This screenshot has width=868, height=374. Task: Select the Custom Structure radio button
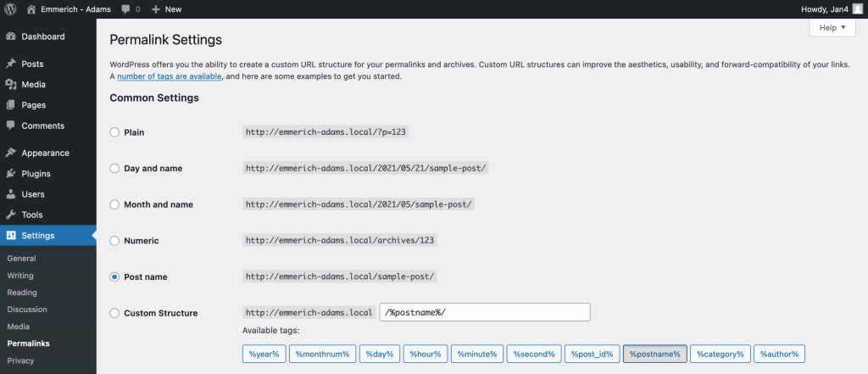114,314
